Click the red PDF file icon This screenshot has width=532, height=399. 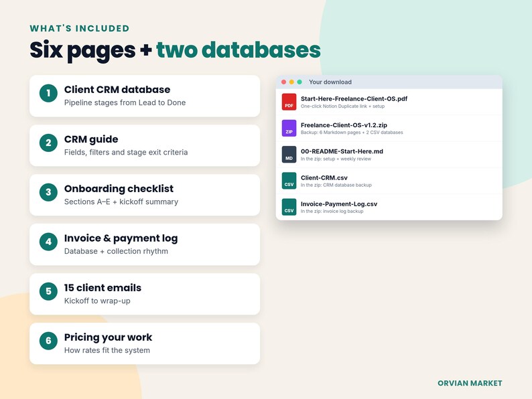[x=289, y=102]
